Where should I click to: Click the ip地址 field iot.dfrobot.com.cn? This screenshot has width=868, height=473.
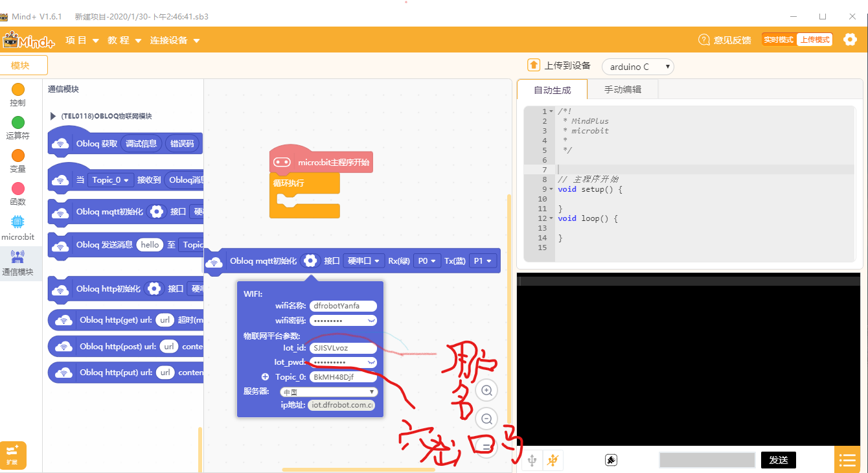tap(343, 405)
